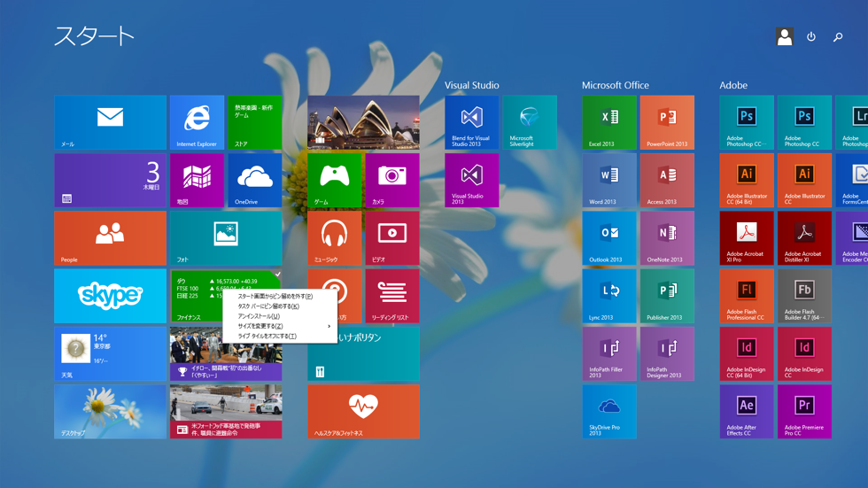Viewport: 868px width, 488px height.
Task: Open the Video (ビデオ) tile
Action: coord(392,238)
